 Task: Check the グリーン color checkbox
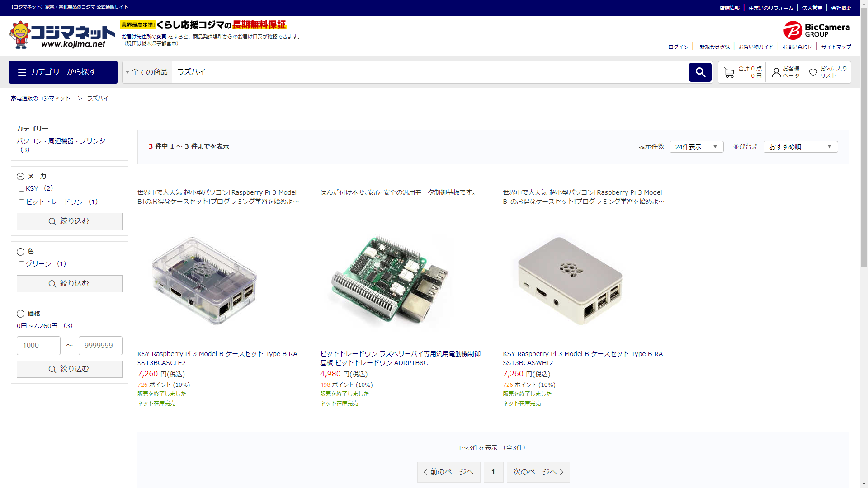21,264
